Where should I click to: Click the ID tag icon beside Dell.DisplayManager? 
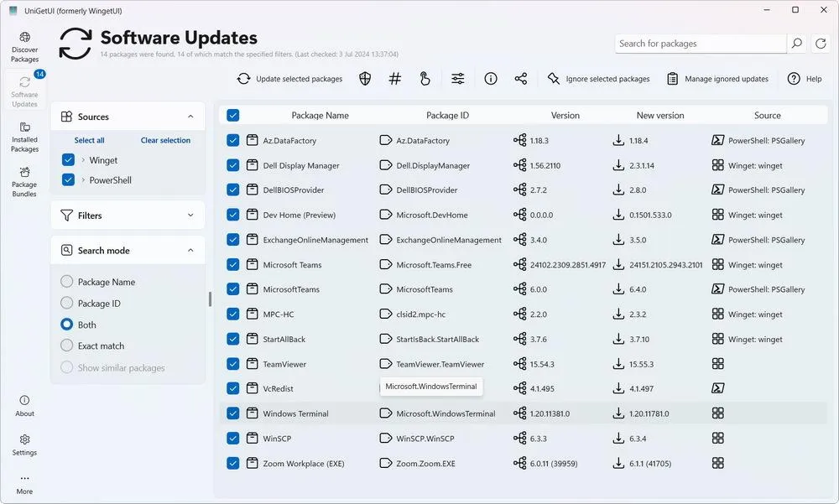tap(386, 165)
